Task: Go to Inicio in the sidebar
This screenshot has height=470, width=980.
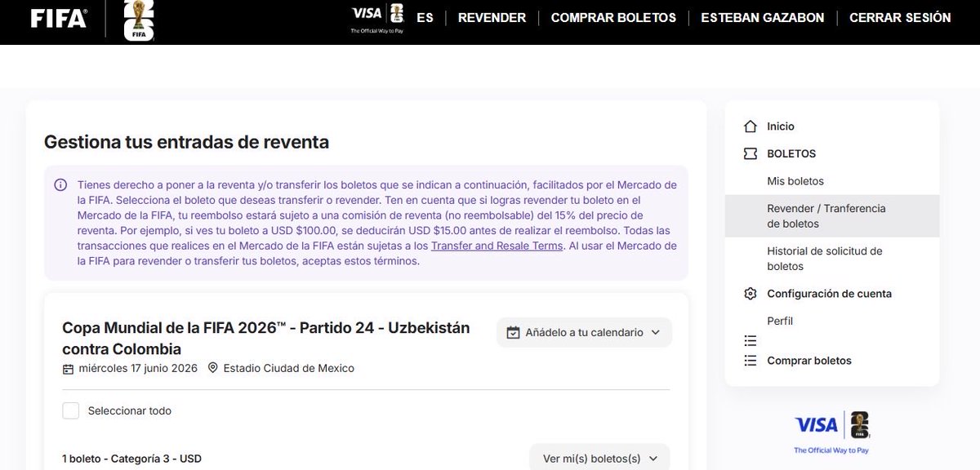Action: [781, 126]
